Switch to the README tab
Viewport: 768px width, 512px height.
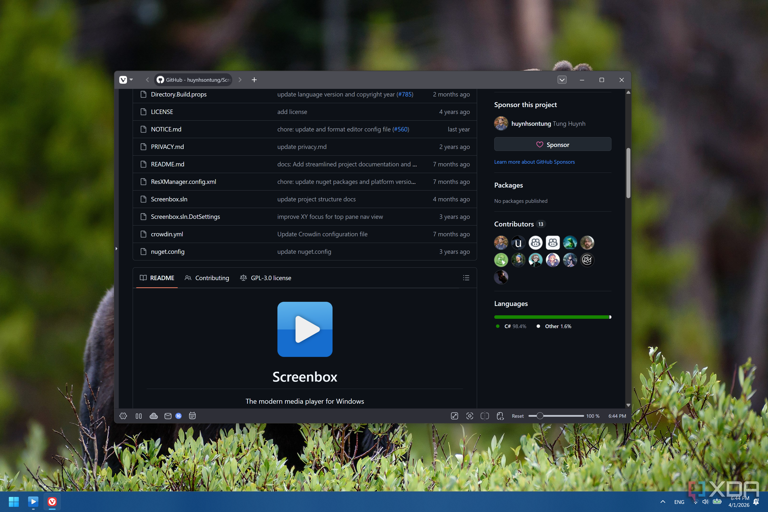tap(157, 278)
